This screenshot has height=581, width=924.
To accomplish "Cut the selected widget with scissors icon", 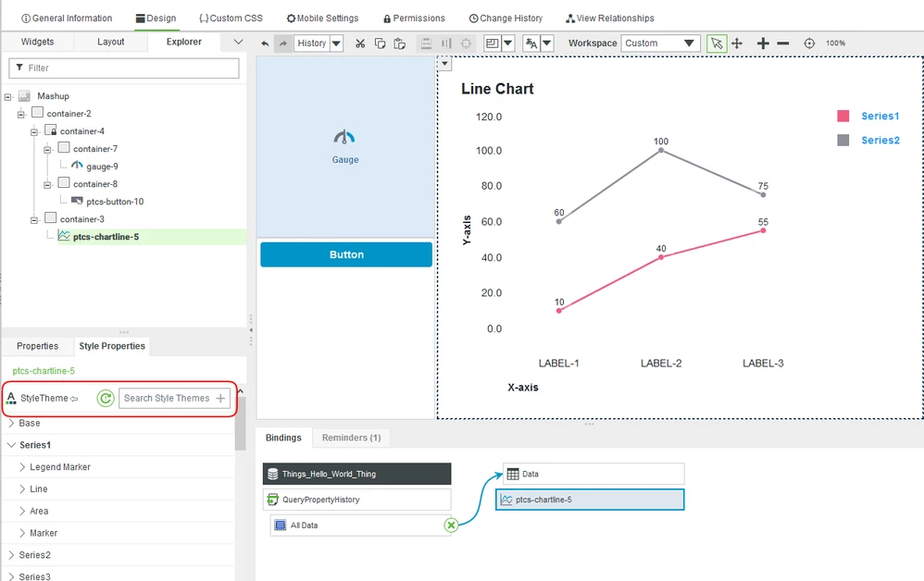I will click(x=360, y=43).
